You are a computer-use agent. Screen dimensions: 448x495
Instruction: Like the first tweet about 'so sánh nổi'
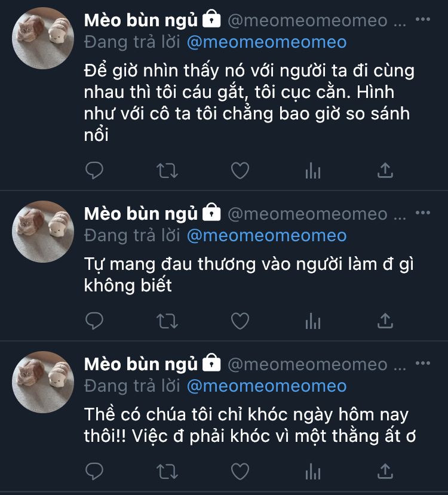[240, 170]
